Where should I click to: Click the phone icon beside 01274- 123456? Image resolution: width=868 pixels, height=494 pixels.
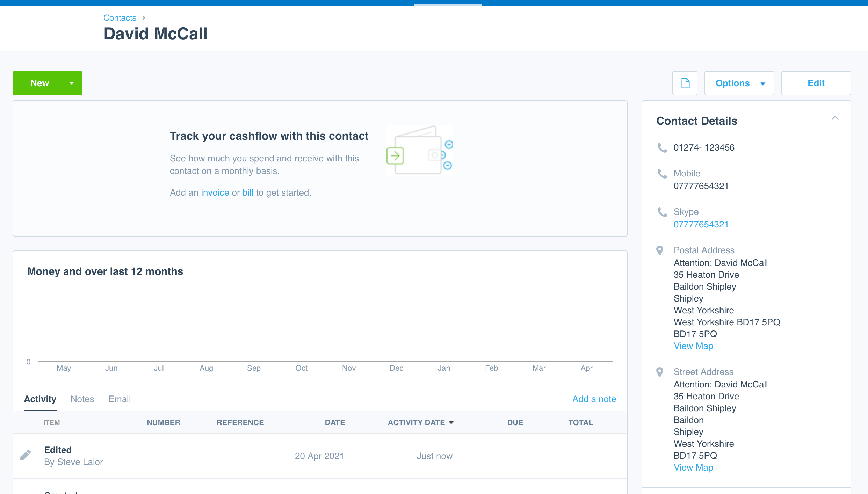[662, 148]
